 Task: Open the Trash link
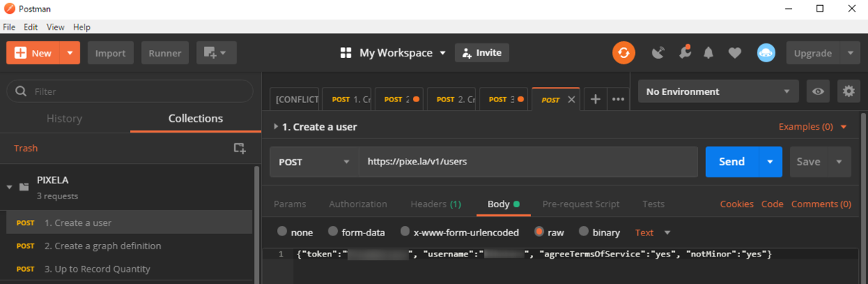coord(25,148)
